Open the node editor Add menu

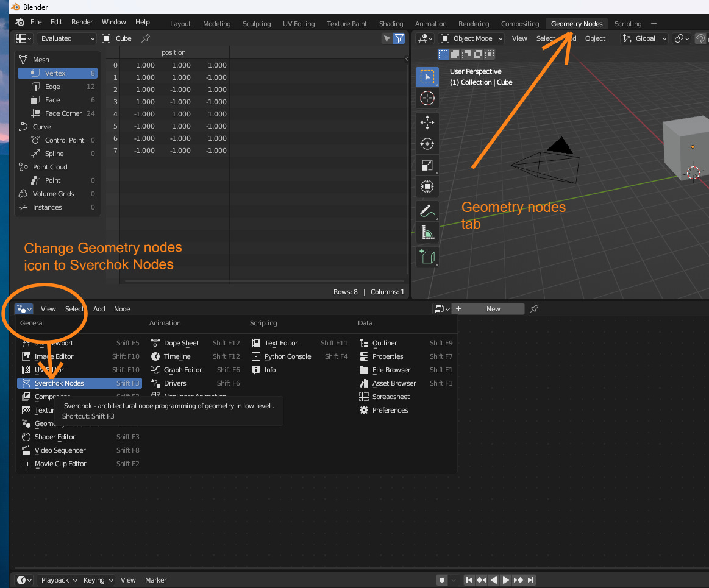tap(99, 309)
